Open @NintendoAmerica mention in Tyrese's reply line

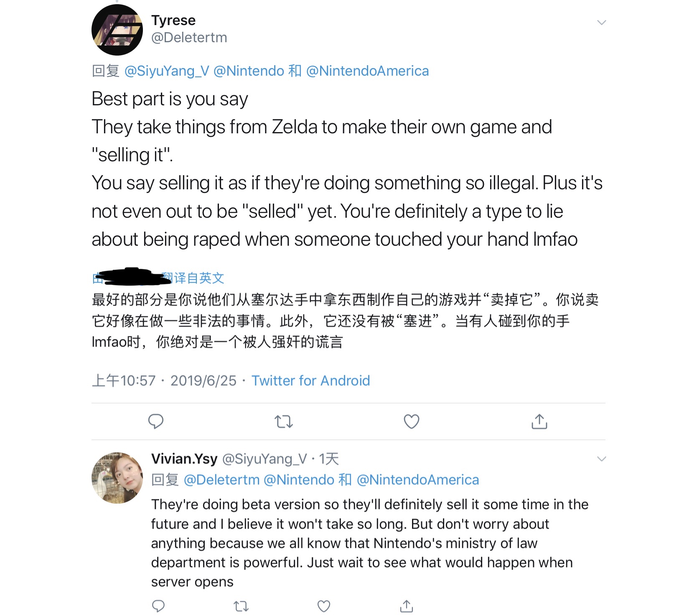367,71
